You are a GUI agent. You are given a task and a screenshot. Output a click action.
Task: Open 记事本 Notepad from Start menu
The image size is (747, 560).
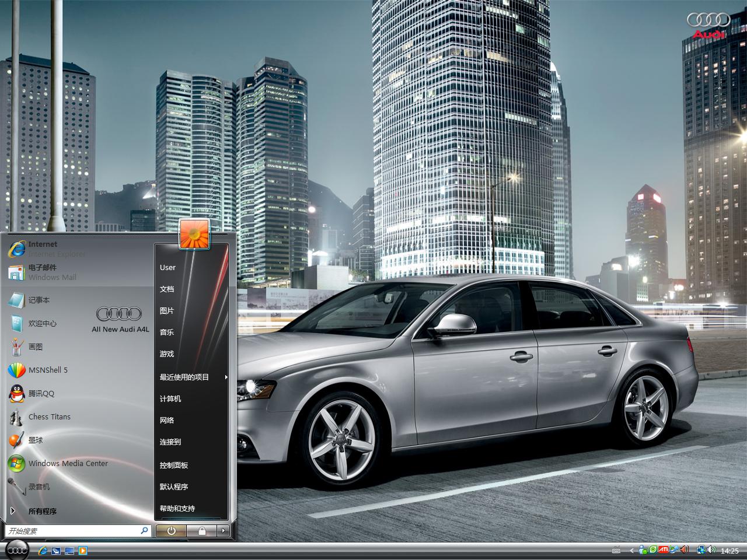(x=78, y=300)
